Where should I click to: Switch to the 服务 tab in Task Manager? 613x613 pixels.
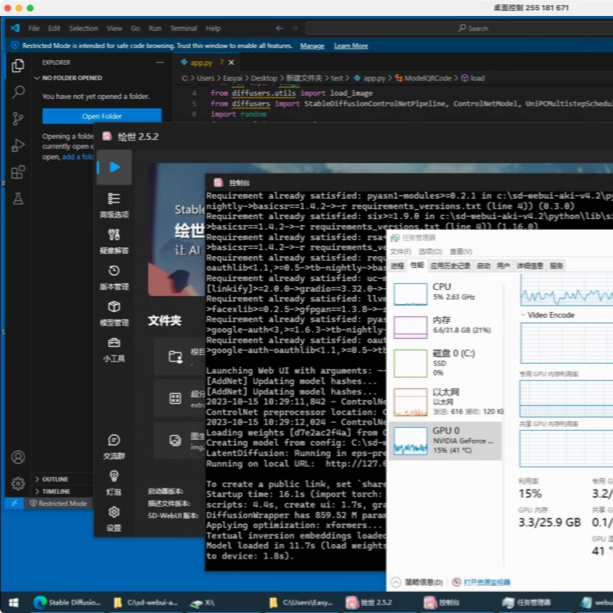(556, 266)
